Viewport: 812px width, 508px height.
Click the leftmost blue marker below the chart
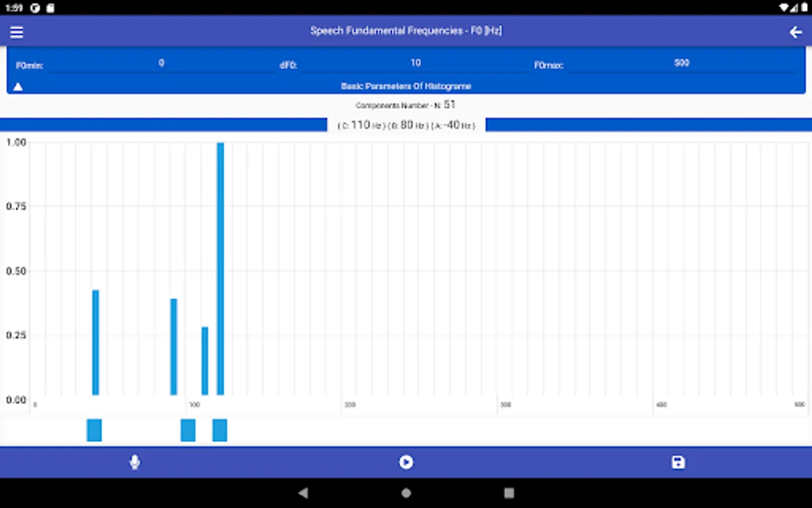point(94,430)
